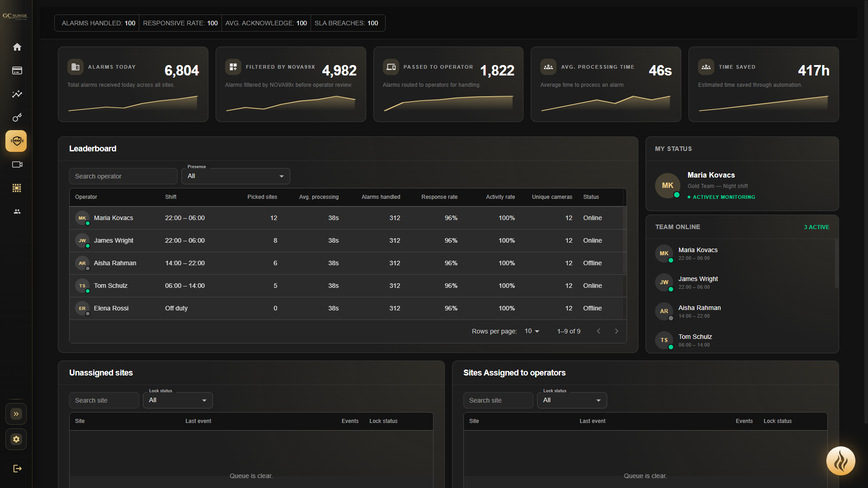Image resolution: width=868 pixels, height=488 pixels.
Task: Open the flame assistant floating button
Action: tap(840, 461)
